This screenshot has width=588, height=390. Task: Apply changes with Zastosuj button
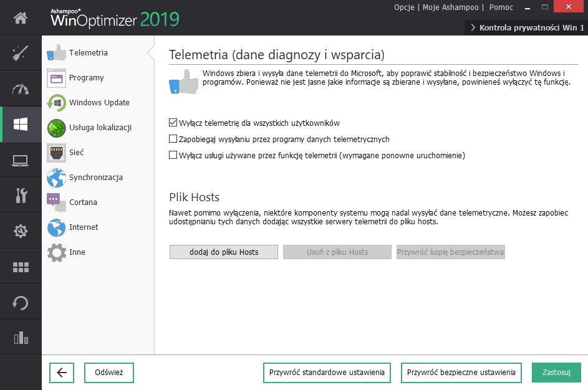pyautogui.click(x=556, y=373)
